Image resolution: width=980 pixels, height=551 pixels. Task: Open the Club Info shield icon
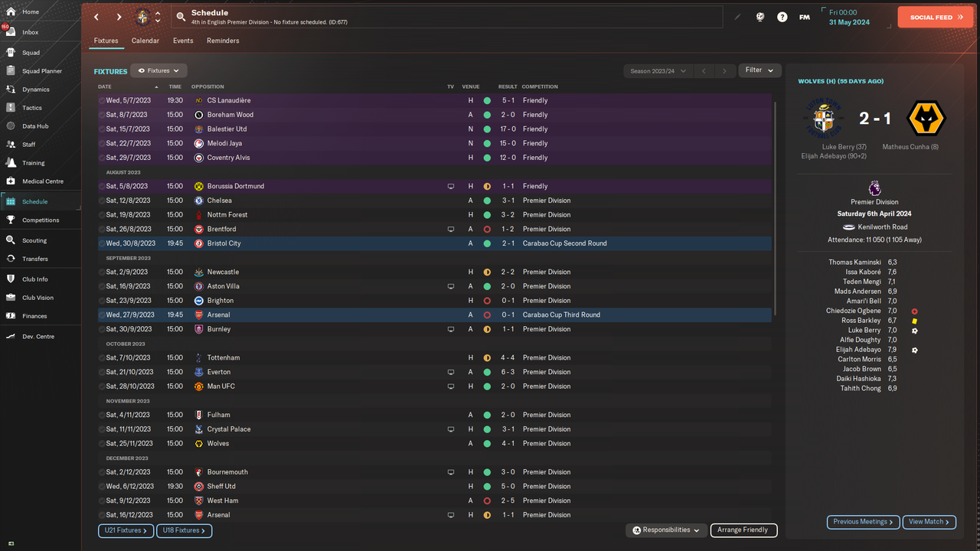pos(11,279)
